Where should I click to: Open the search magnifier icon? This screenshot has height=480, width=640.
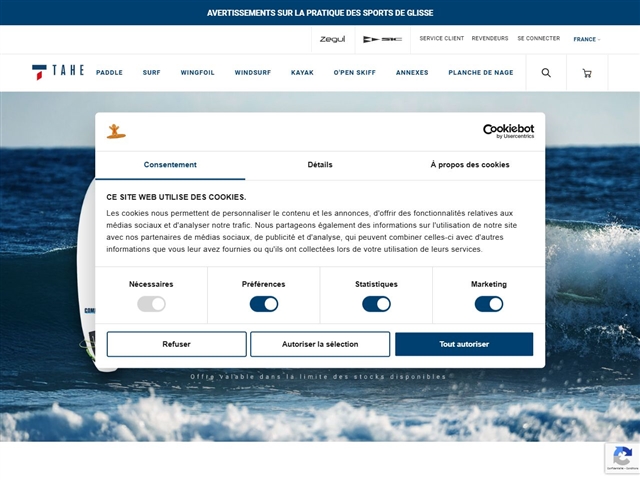click(x=546, y=73)
